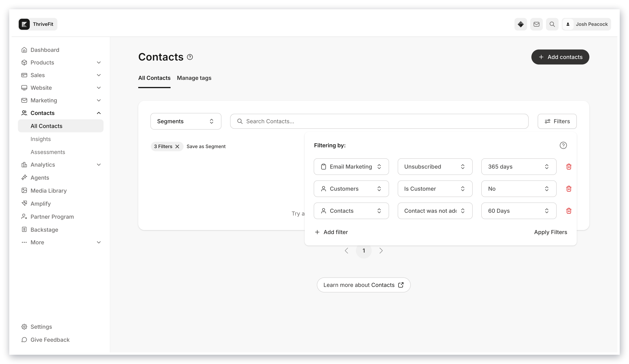Viewport: 629px width, 364px height.
Task: Expand the Sales menu chevron
Action: click(99, 75)
